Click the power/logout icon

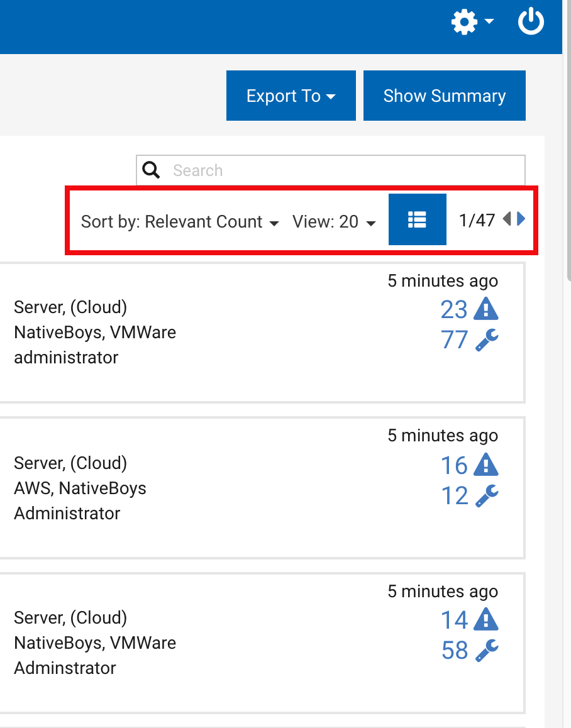point(530,21)
